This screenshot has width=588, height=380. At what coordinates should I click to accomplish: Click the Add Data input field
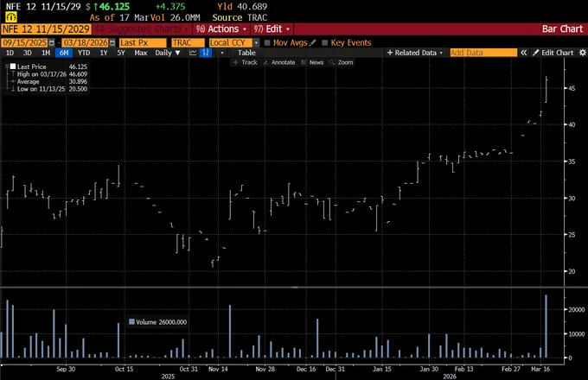click(x=483, y=53)
